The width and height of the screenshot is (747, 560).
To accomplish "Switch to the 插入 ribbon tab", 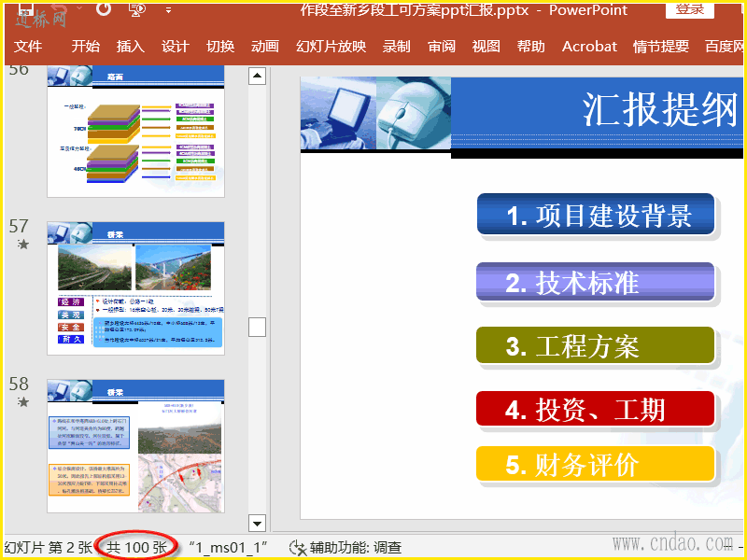I will (x=131, y=46).
